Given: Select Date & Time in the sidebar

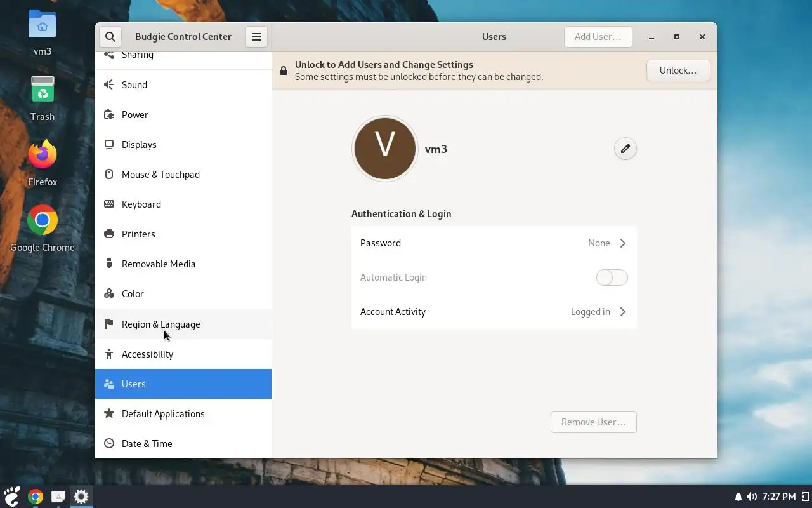Looking at the screenshot, I should [x=183, y=443].
